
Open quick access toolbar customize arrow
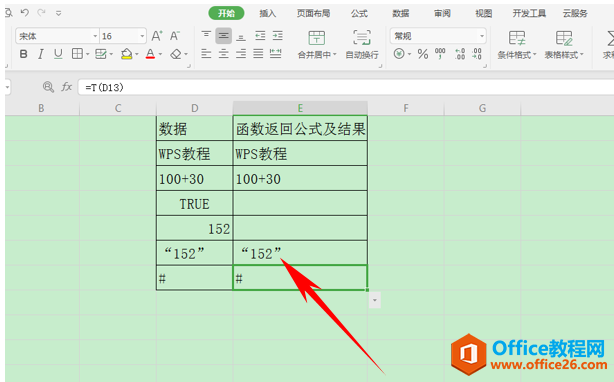point(58,13)
